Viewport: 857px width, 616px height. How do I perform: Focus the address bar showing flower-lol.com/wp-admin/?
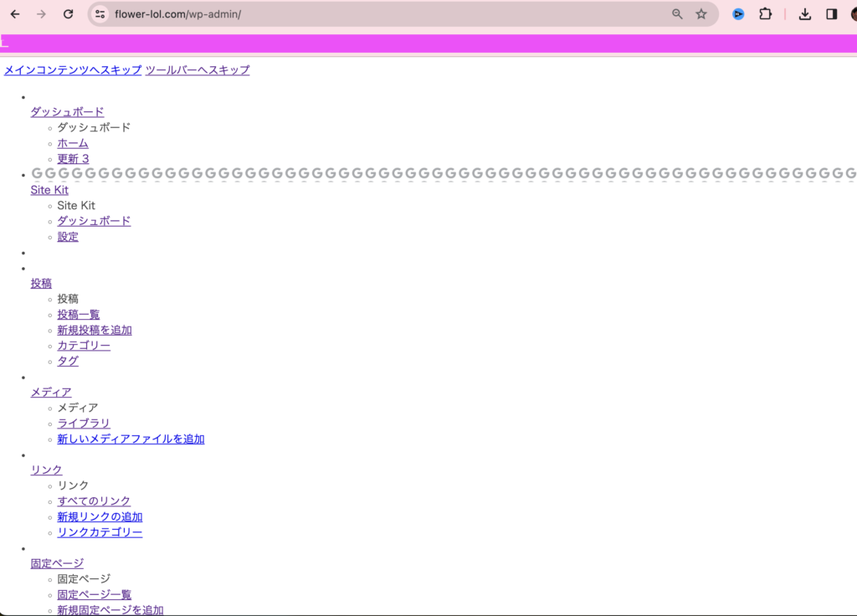point(377,14)
